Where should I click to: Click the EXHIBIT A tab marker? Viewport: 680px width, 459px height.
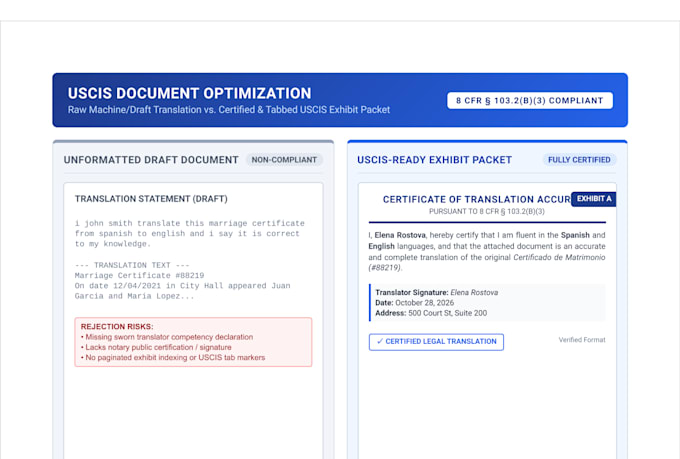[x=594, y=199]
